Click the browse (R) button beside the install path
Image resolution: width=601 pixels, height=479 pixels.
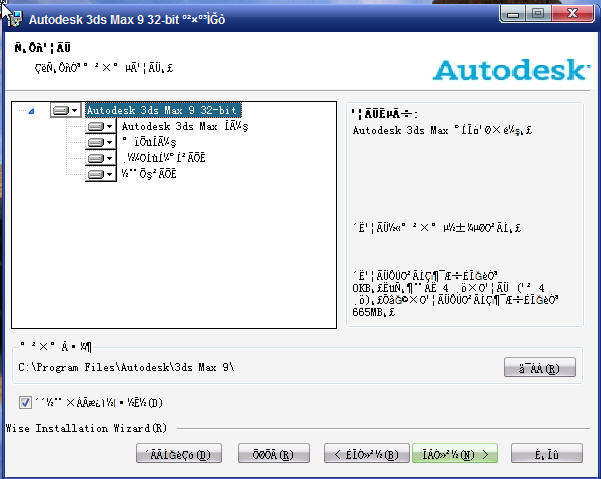click(540, 367)
